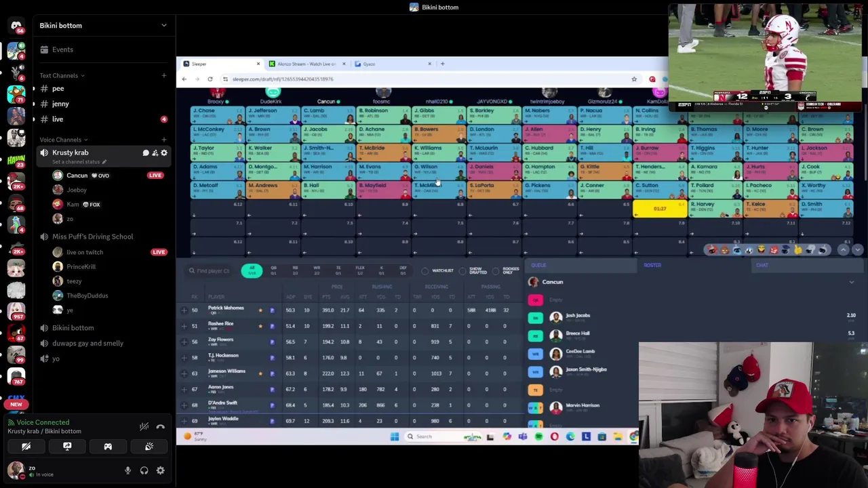Viewport: 868px width, 488px height.
Task: Toggle noise suppression in voice panel
Action: pos(144,426)
